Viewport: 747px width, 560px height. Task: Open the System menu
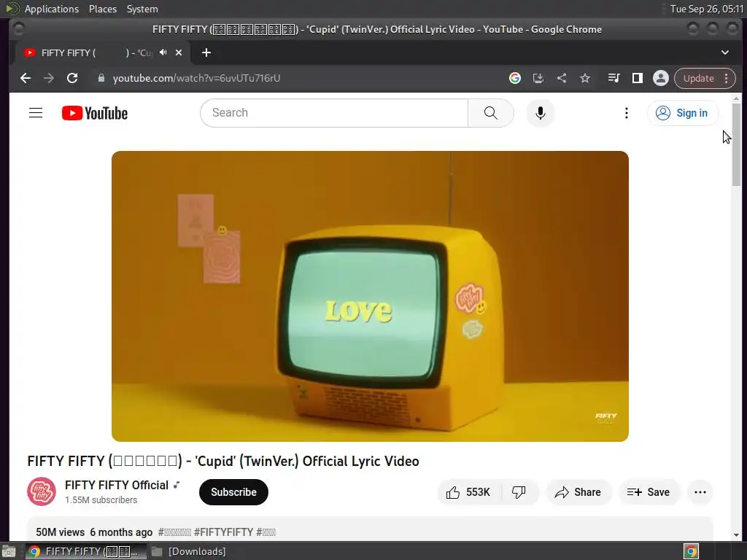pyautogui.click(x=142, y=9)
